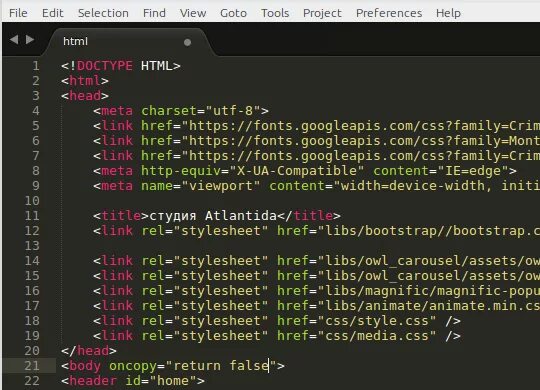The image size is (540, 390).
Task: Open the Goto menu
Action: coord(233,13)
